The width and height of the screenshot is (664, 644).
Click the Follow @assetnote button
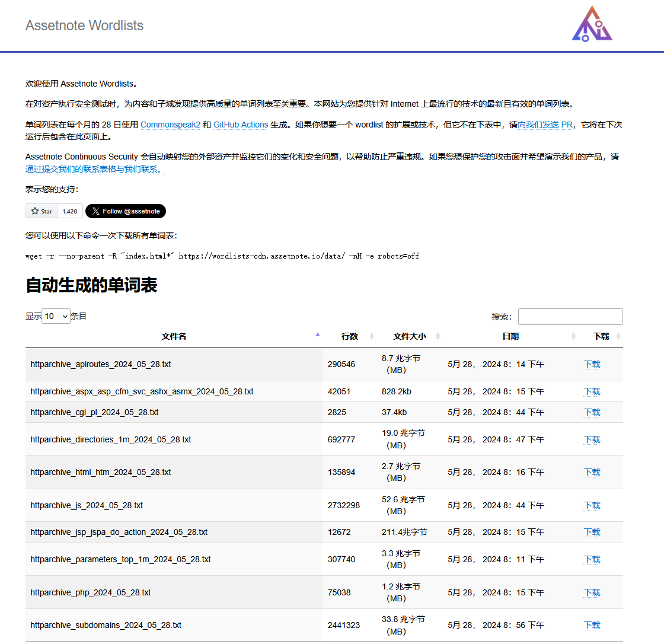click(x=126, y=211)
